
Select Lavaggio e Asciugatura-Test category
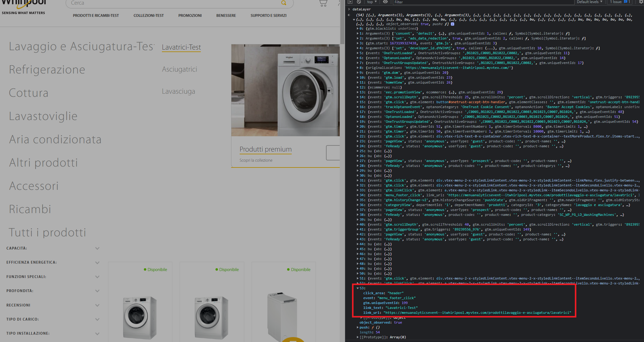click(x=81, y=46)
